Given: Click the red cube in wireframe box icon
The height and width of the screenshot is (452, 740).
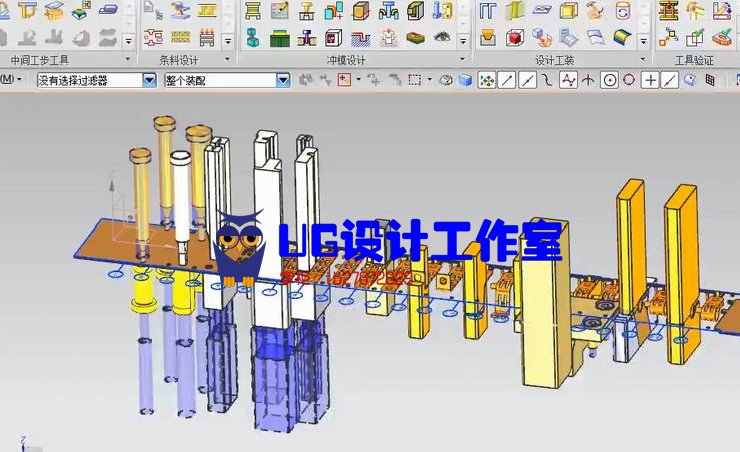Looking at the screenshot, I should tap(514, 38).
